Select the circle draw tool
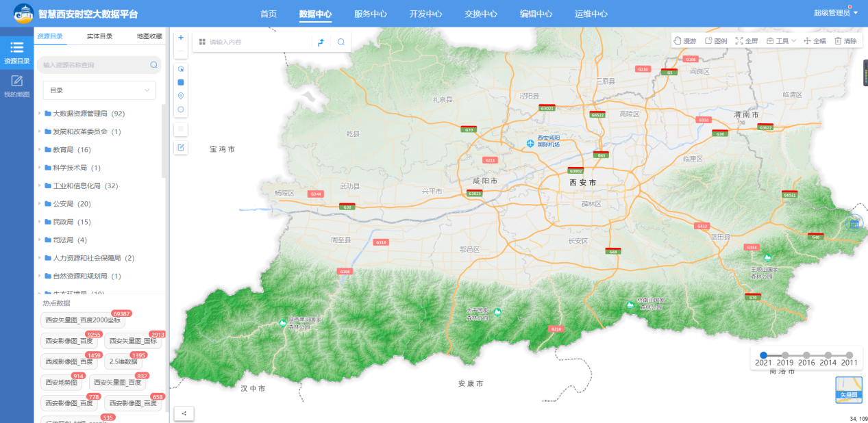Image resolution: width=868 pixels, height=423 pixels. pyautogui.click(x=181, y=110)
